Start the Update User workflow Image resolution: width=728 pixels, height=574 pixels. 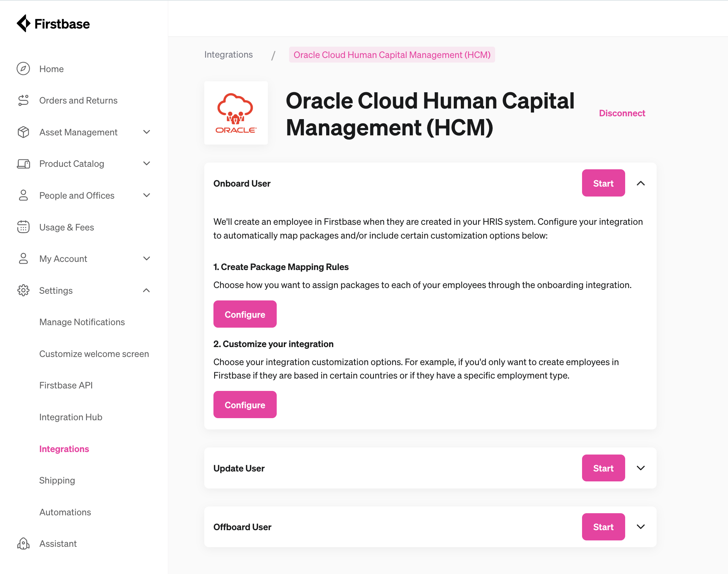click(x=603, y=468)
